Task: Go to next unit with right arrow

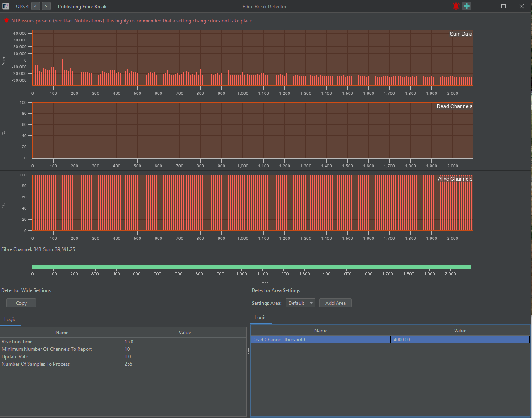Action: point(46,6)
